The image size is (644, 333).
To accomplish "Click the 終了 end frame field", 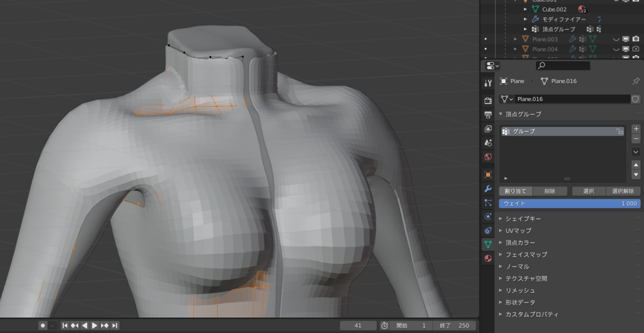I will (456, 325).
